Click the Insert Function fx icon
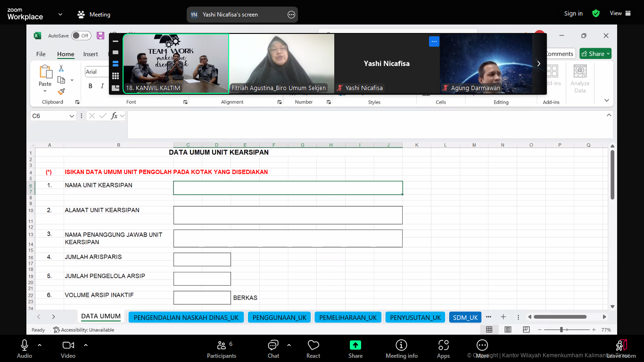Screen dimensions: 644x362 point(114,116)
